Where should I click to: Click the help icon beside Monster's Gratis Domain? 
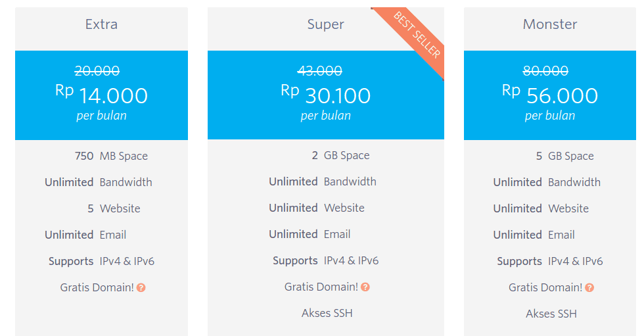coord(589,288)
